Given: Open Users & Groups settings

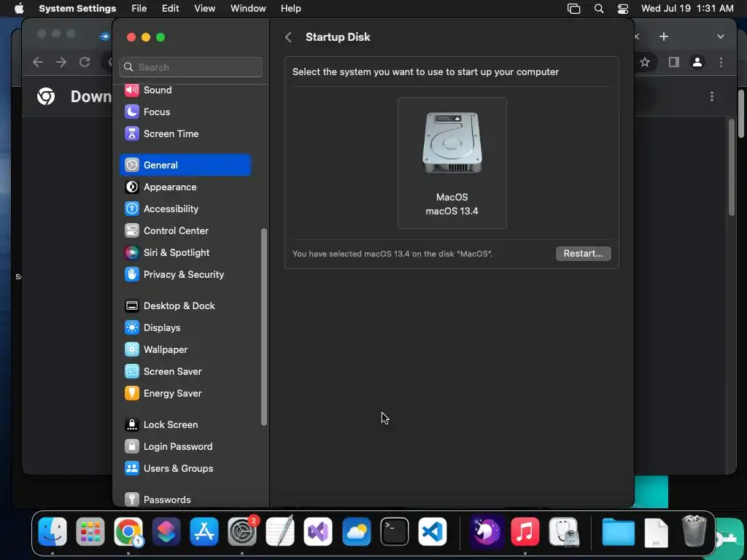Looking at the screenshot, I should point(185,469).
